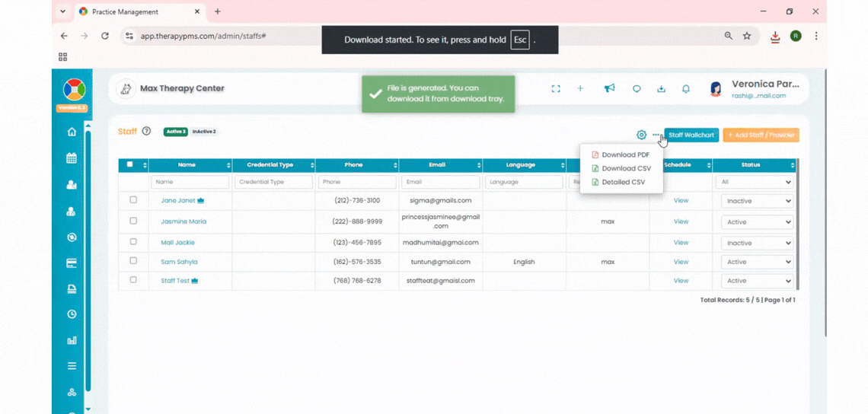
Task: Click the Phone filter input field
Action: pos(357,182)
